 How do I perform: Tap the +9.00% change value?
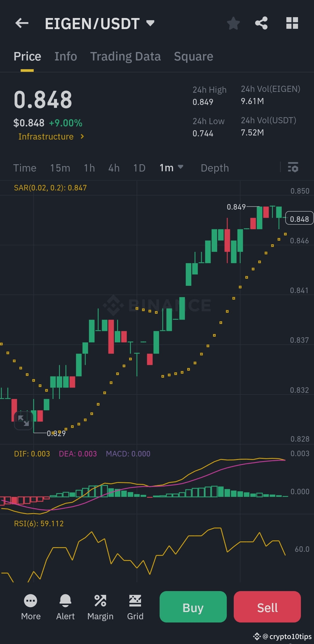click(x=66, y=123)
